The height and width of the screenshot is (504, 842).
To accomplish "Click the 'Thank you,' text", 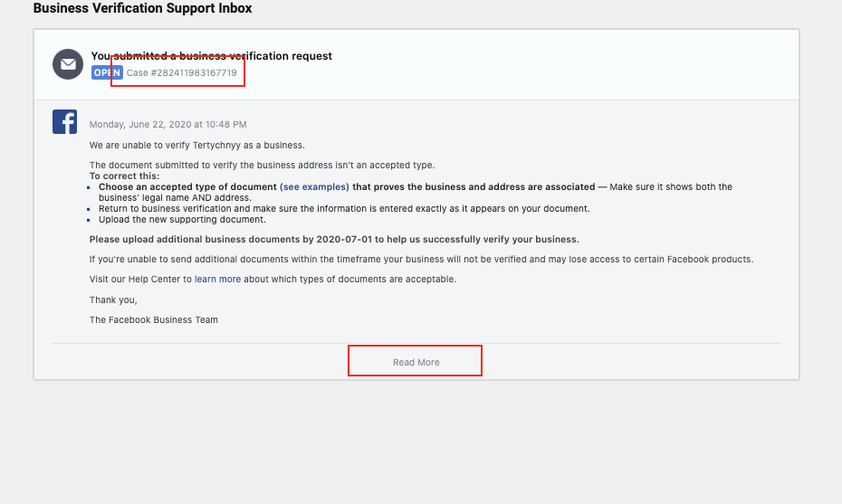I will coord(113,300).
